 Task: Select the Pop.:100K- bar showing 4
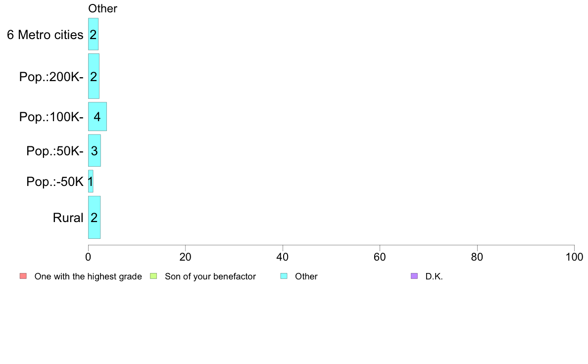tap(98, 117)
